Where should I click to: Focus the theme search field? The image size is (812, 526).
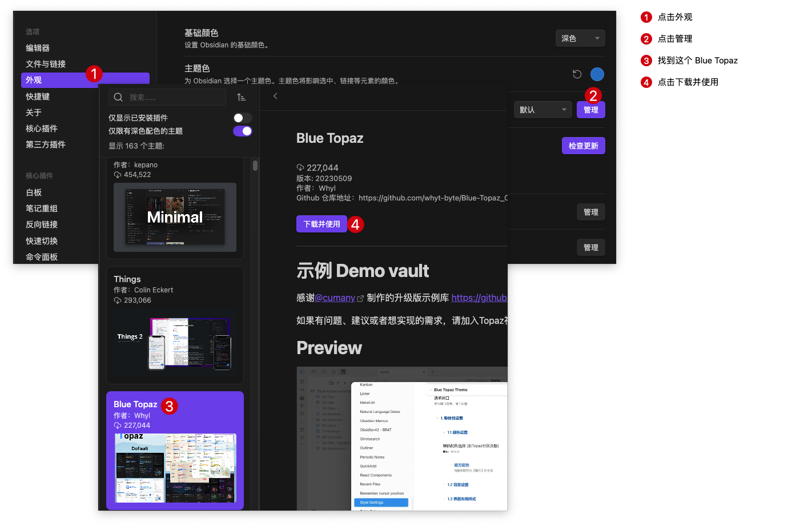[174, 97]
